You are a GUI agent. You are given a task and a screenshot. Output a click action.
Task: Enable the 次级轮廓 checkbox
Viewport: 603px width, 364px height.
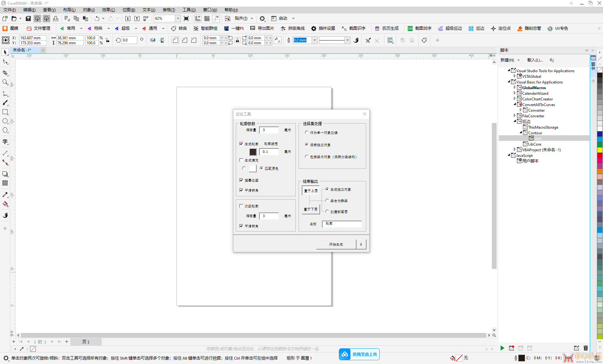point(241,206)
